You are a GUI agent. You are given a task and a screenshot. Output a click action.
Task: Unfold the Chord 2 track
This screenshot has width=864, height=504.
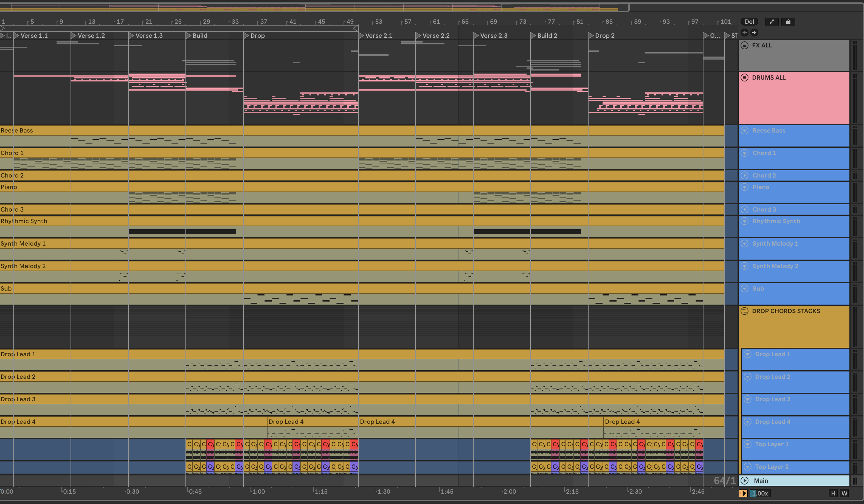pyautogui.click(x=744, y=175)
